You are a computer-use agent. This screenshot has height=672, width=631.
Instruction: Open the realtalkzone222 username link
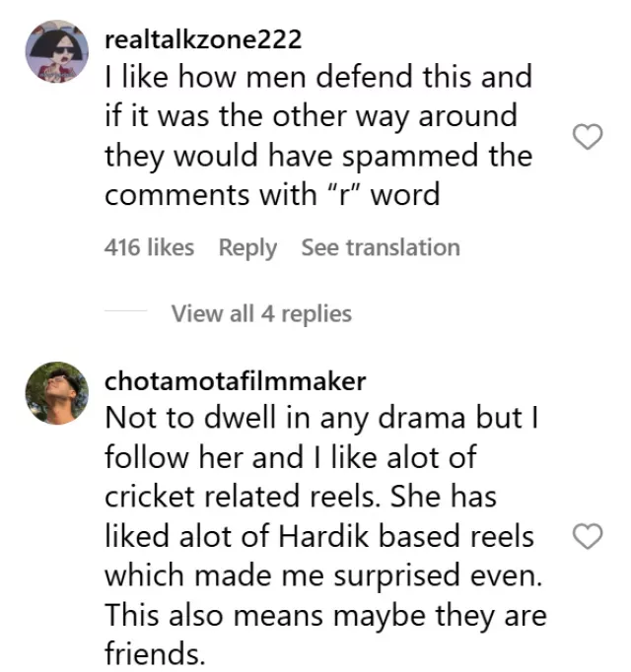pyautogui.click(x=202, y=39)
